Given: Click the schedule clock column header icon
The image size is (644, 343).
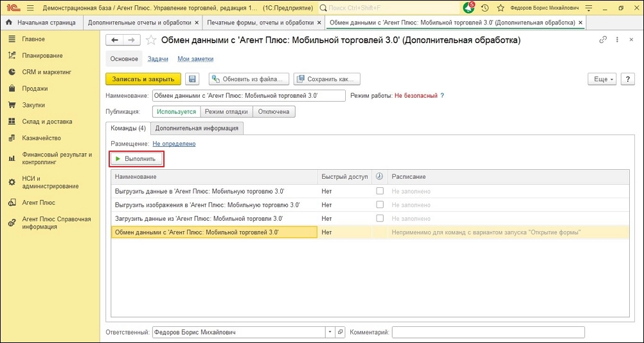Looking at the screenshot, I should click(x=379, y=176).
